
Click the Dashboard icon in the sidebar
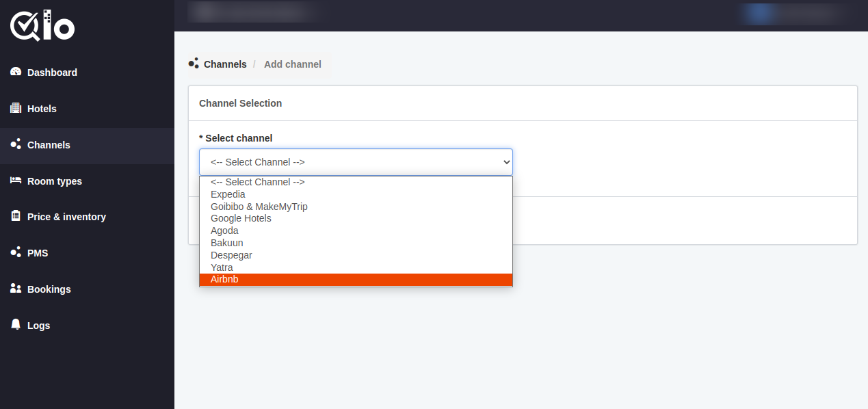(16, 72)
